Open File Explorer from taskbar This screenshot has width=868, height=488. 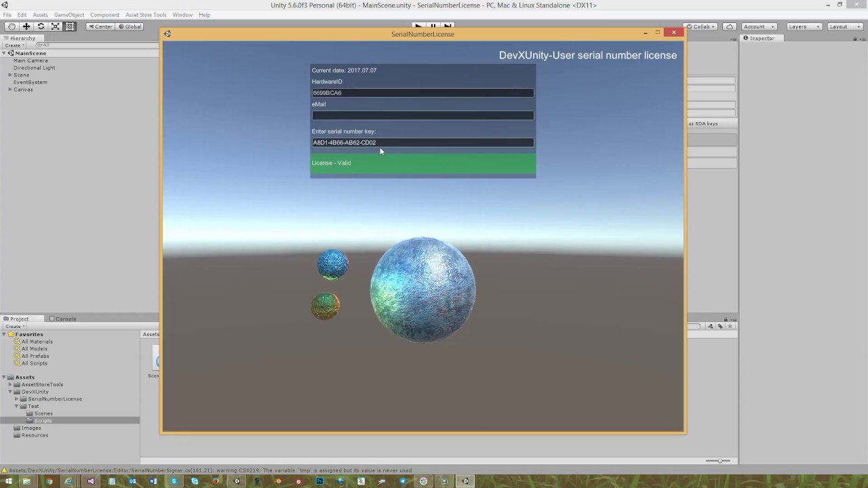click(27, 481)
